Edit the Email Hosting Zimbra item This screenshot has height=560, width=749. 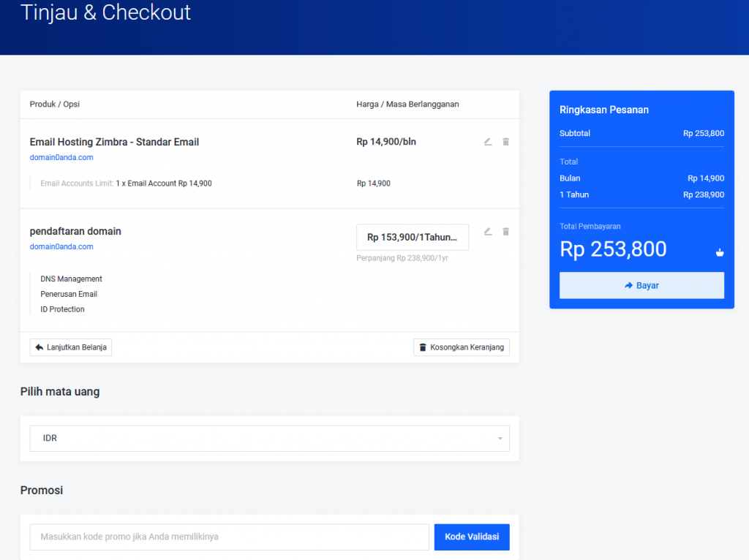pyautogui.click(x=488, y=142)
